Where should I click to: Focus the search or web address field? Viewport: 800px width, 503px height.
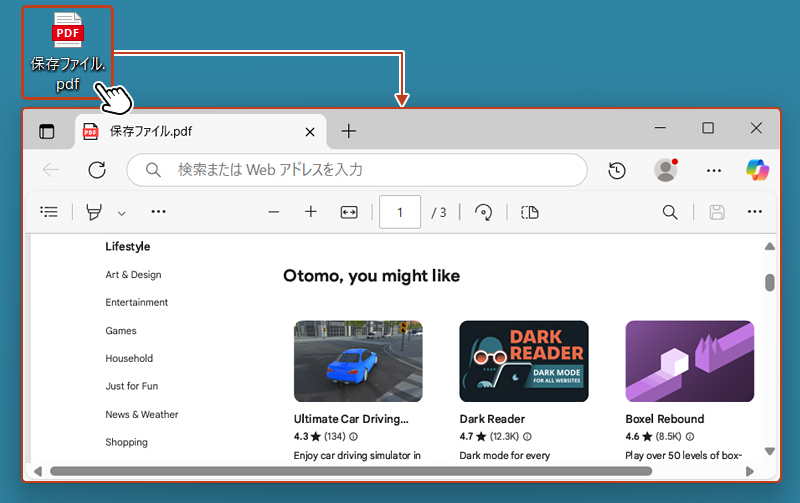(357, 169)
